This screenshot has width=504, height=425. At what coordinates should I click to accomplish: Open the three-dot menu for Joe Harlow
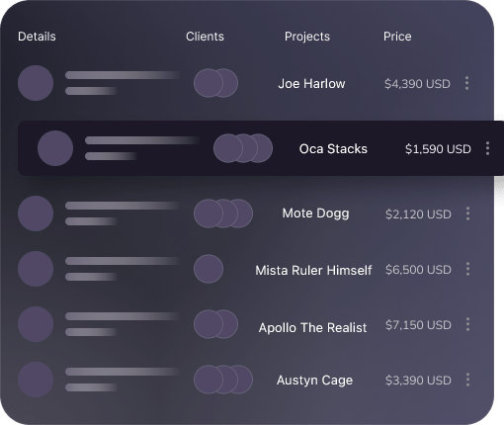click(466, 83)
